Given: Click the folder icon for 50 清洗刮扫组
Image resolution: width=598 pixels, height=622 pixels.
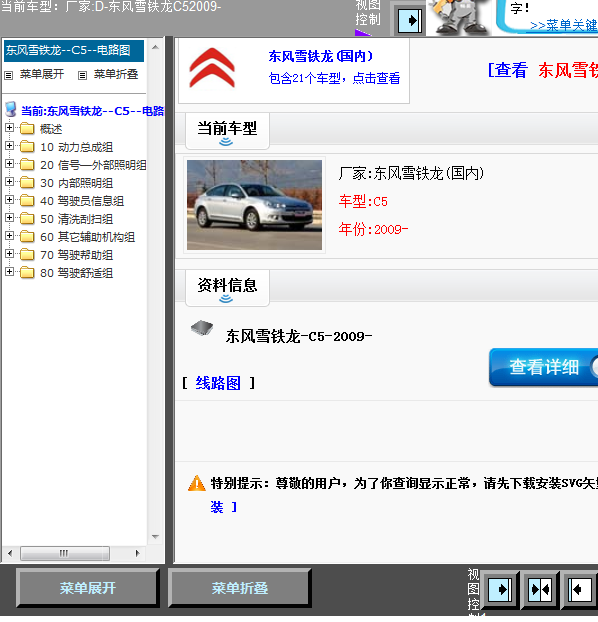Looking at the screenshot, I should [27, 219].
